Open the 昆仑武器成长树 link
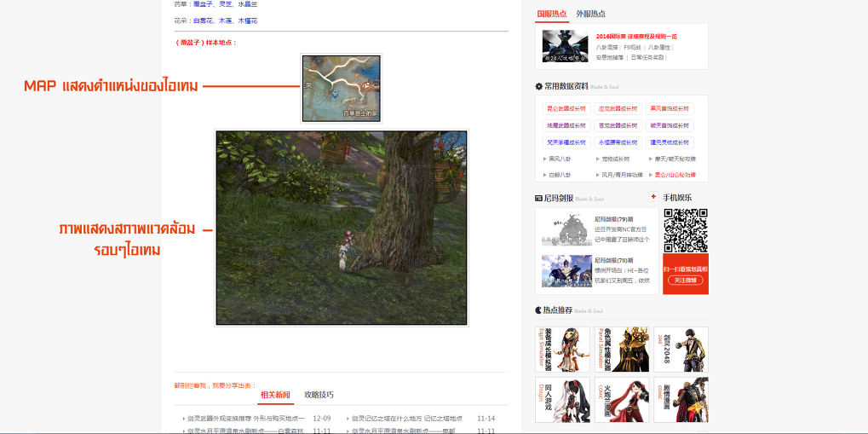This screenshot has height=434, width=868. [x=566, y=109]
